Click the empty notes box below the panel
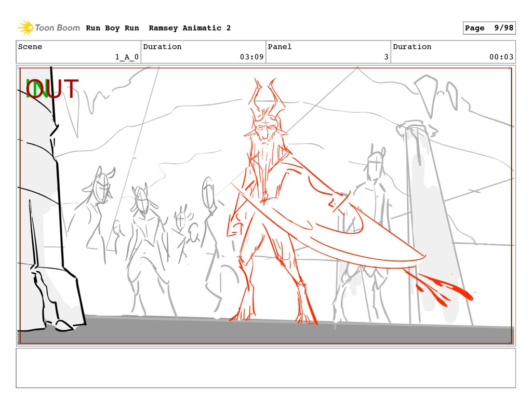This screenshot has width=532, height=412. [x=265, y=368]
